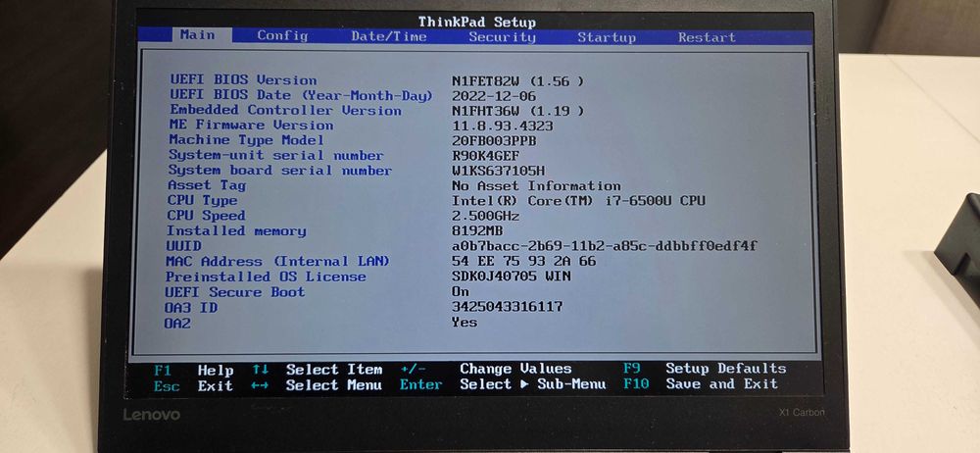Screen dimensions: 980x453
Task: Click the UUID label
Action: pos(184,246)
